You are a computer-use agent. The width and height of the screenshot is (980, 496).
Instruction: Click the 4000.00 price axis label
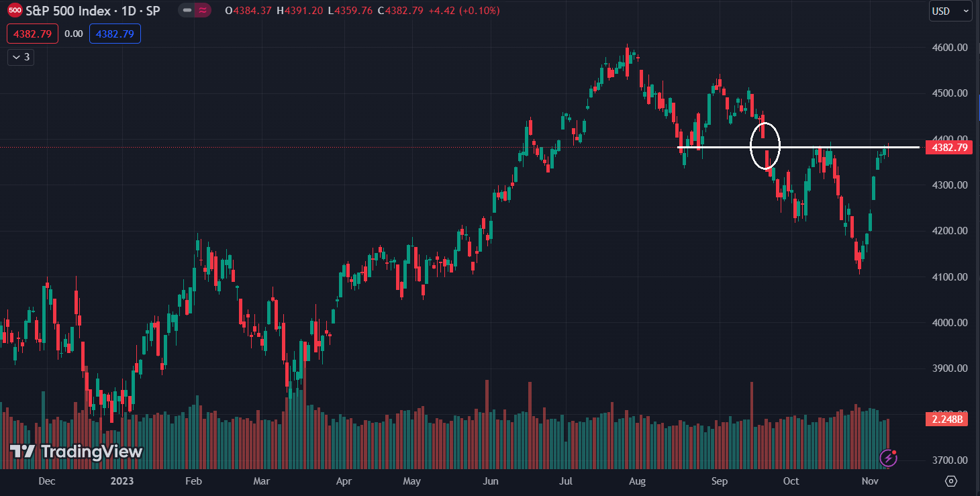click(950, 323)
